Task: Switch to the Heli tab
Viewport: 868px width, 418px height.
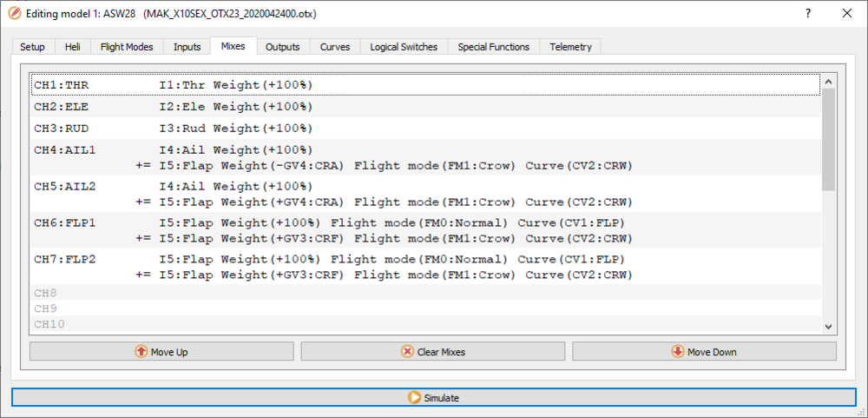Action: tap(73, 47)
